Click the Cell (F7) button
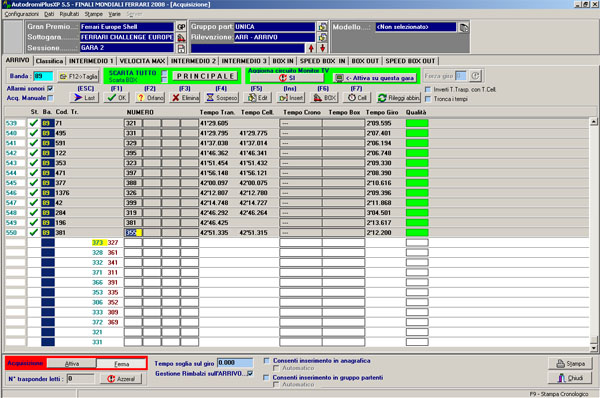 tap(357, 98)
